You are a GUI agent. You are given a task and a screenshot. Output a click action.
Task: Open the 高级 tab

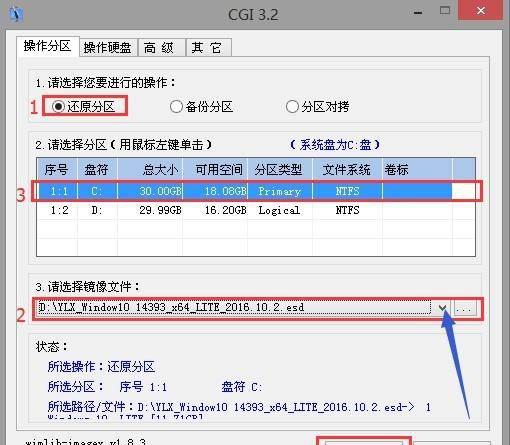tap(161, 47)
